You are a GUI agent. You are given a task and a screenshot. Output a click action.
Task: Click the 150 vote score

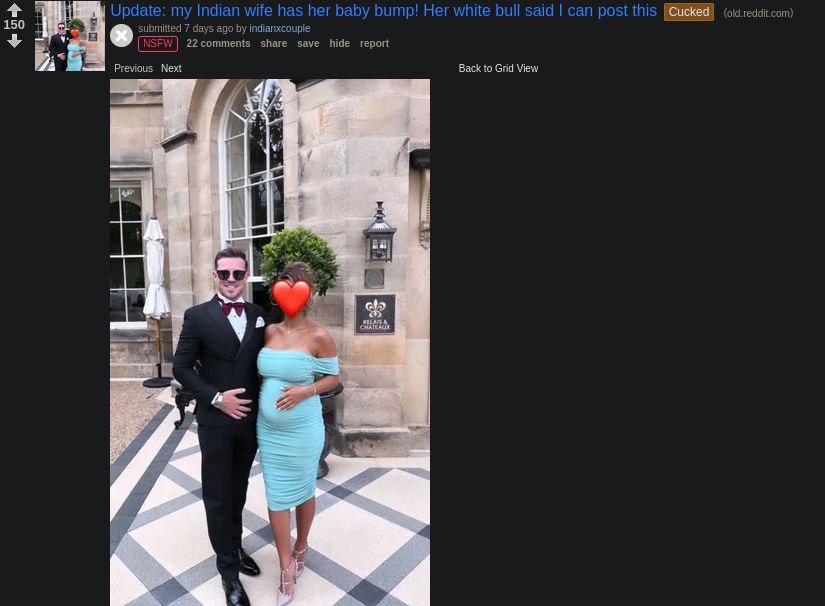14,25
